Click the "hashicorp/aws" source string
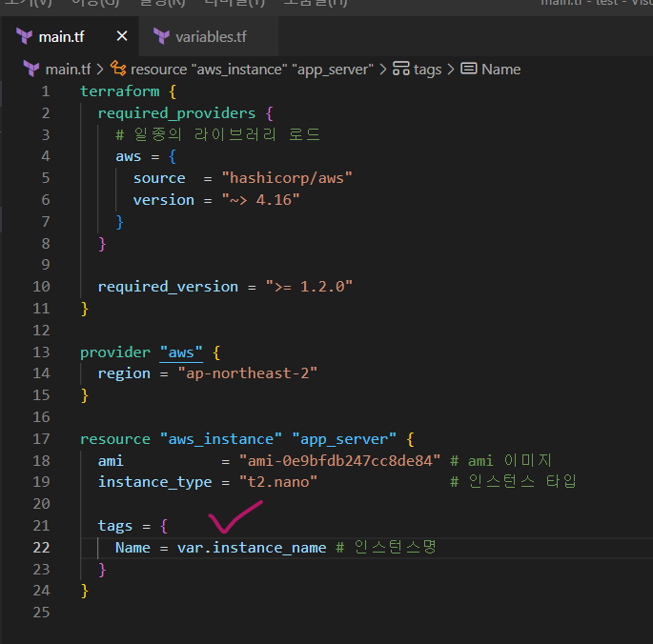653x644 pixels. (x=286, y=178)
